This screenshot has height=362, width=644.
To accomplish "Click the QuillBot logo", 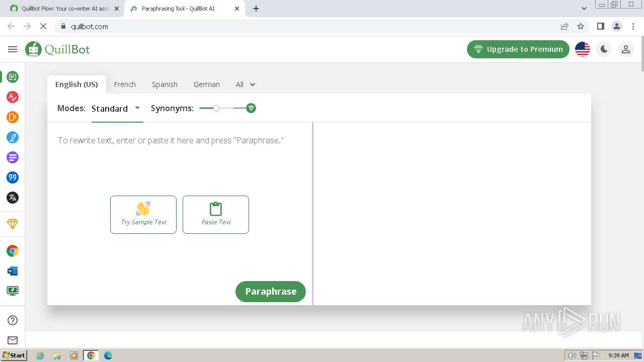I will (57, 49).
